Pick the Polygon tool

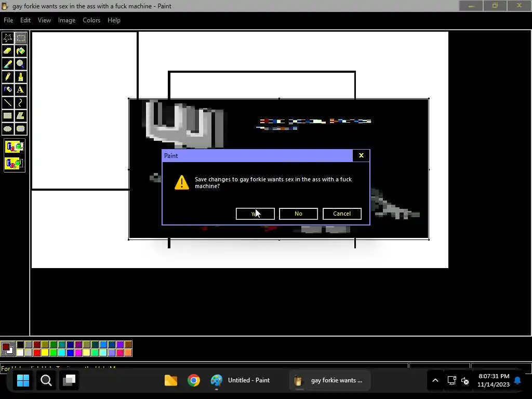coord(21,116)
